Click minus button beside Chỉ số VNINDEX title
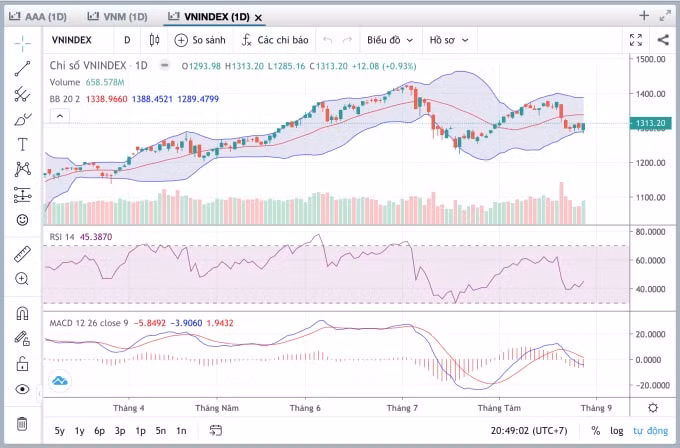 164,65
